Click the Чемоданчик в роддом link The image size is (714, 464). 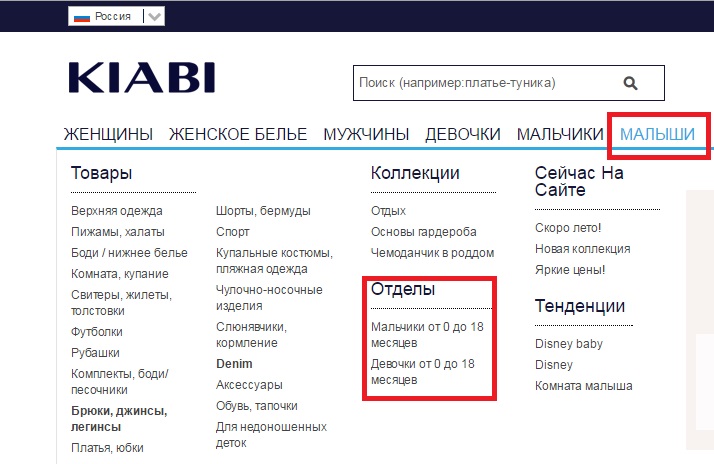tap(431, 253)
